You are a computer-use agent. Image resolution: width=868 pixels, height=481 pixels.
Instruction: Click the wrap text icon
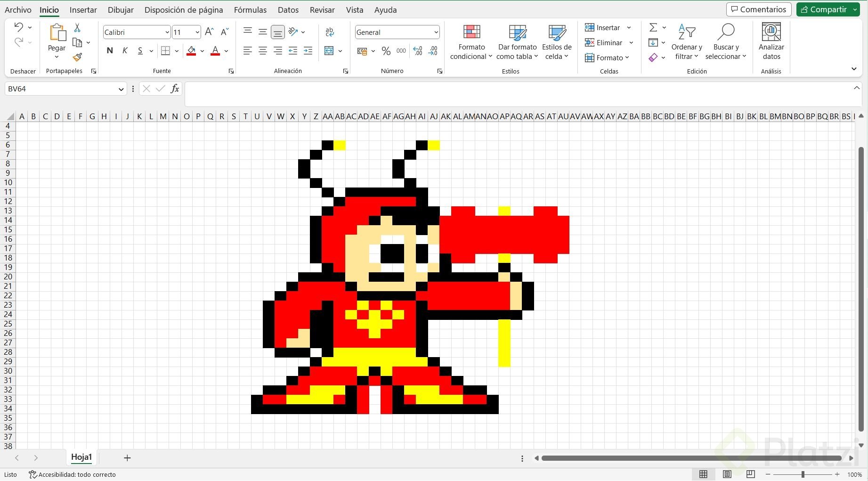click(330, 32)
